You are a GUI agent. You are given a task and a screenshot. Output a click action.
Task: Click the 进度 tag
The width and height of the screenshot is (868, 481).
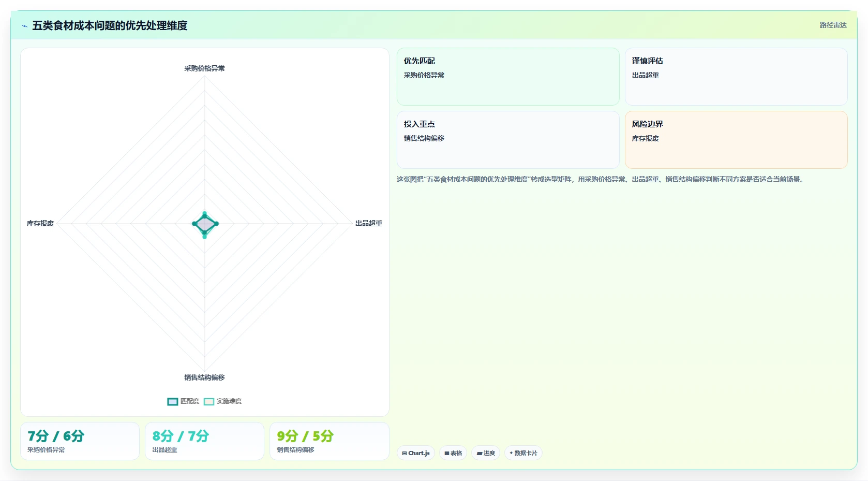pos(486,453)
